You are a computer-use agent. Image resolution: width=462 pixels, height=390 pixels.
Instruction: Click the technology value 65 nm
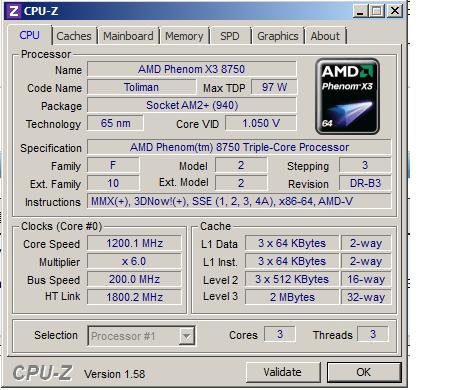click(115, 123)
